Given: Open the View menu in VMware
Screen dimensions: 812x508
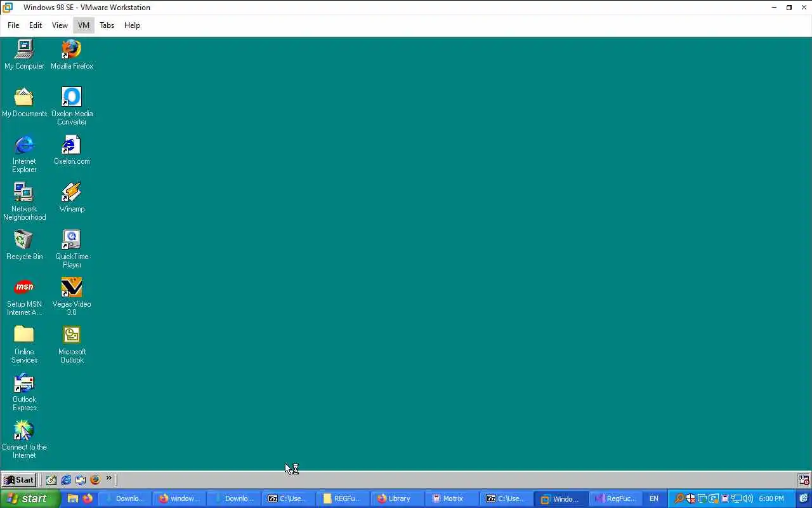Looking at the screenshot, I should (x=60, y=25).
